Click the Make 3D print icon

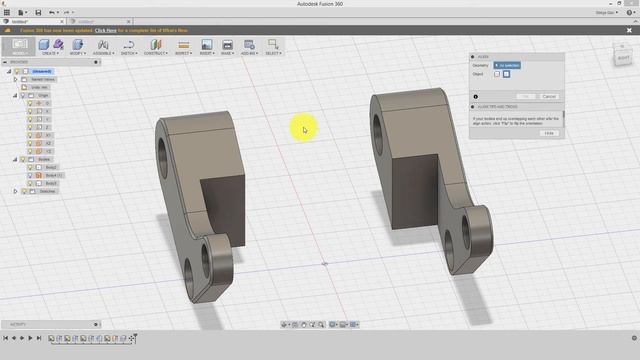(x=227, y=44)
